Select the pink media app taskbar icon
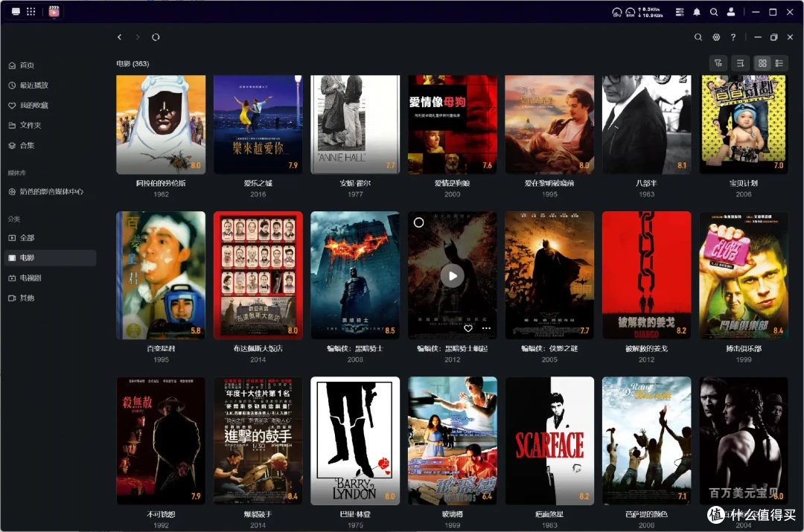The width and height of the screenshot is (804, 532). (x=54, y=11)
